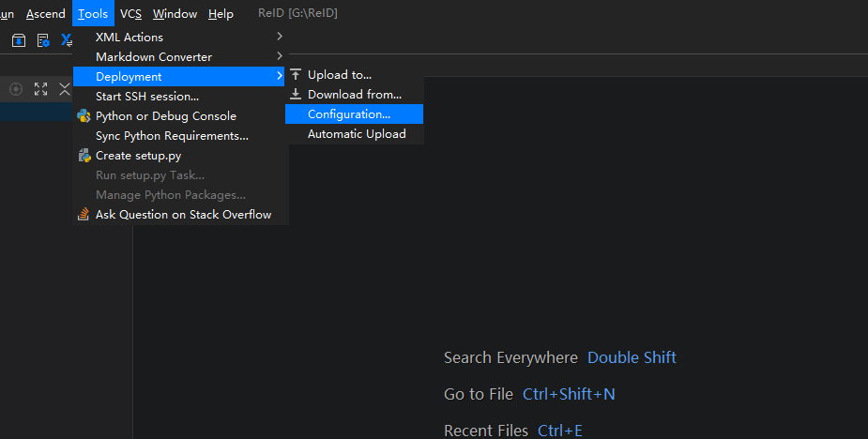Click the toolbar file settings icon
The image size is (868, 439).
tap(43, 40)
